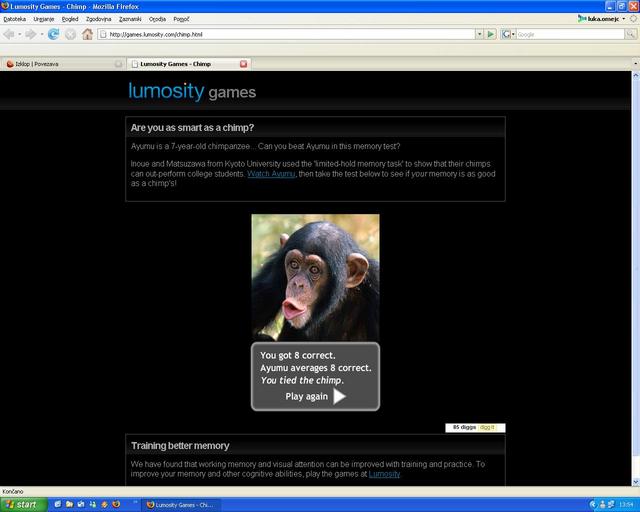The image size is (640, 512).
Task: Select the Lumosity Games - Chimp tab
Action: pyautogui.click(x=189, y=64)
